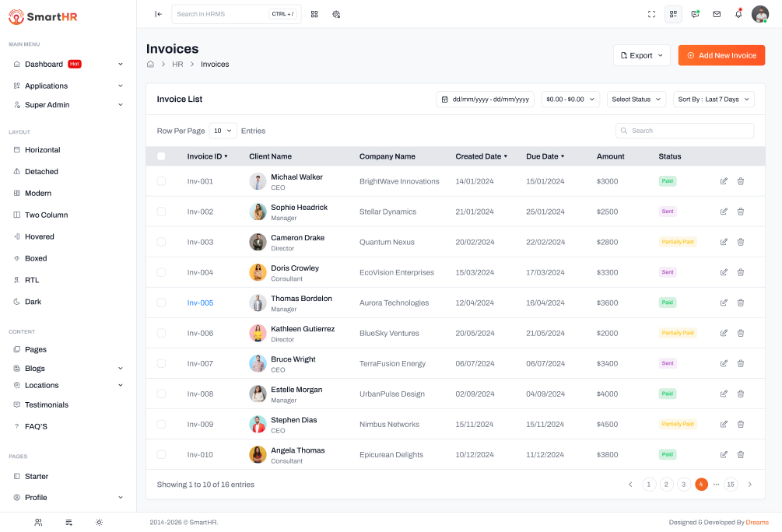
Task: Open the Horizontal layout menu item
Action: point(42,150)
